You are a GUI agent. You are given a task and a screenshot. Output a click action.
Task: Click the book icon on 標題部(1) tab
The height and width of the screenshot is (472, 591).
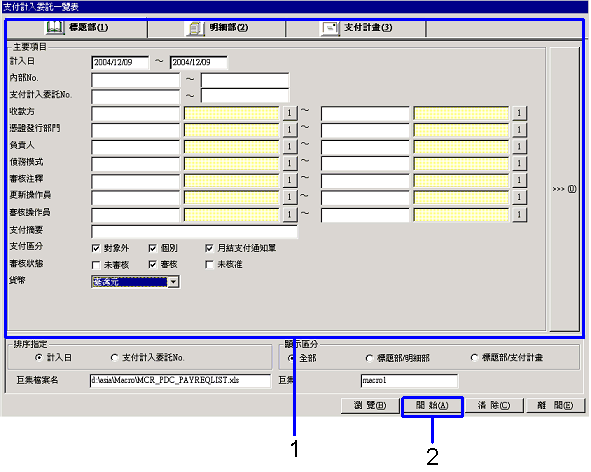click(55, 27)
